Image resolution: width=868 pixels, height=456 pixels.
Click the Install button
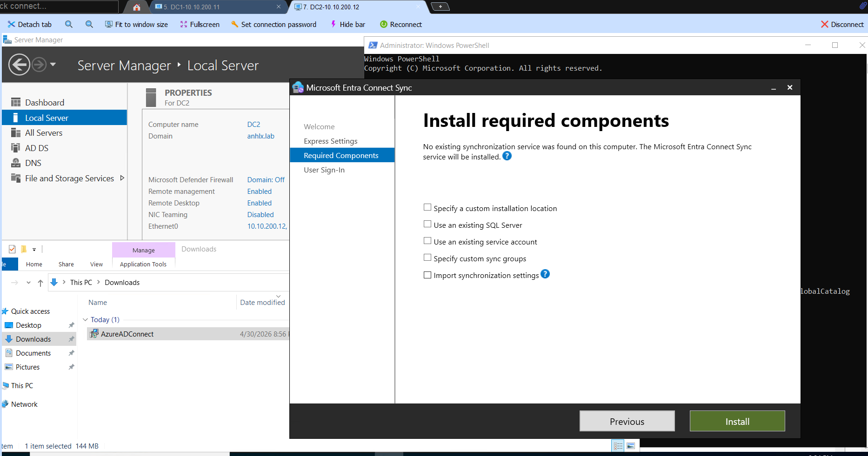pos(737,421)
